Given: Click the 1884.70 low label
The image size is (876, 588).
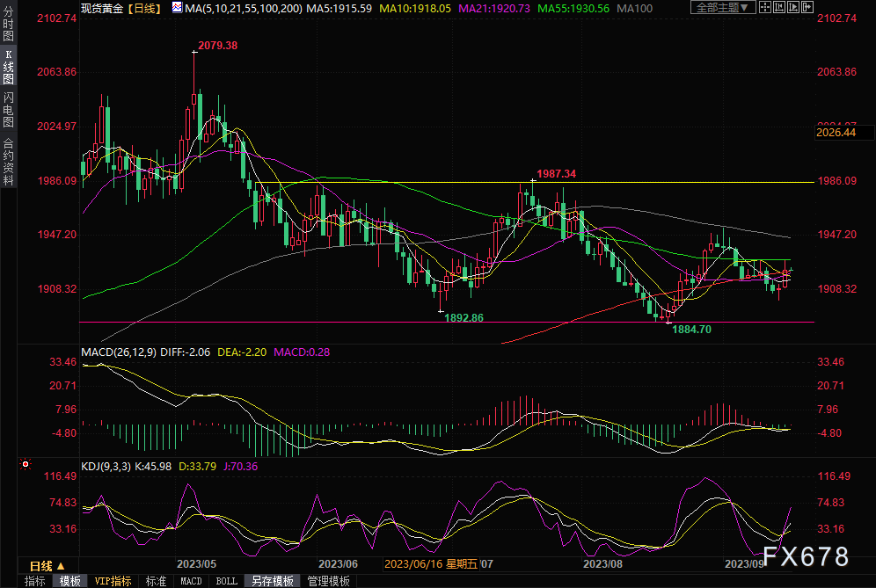Looking at the screenshot, I should pos(691,330).
